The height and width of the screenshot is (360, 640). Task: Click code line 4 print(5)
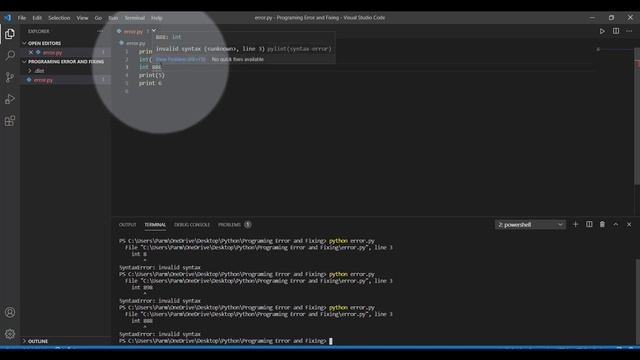pos(151,75)
